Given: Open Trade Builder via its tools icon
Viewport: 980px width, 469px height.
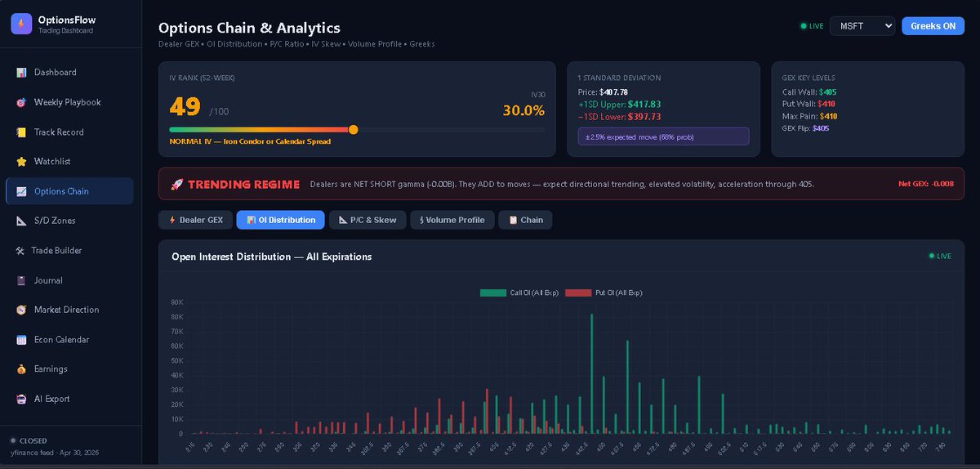Looking at the screenshot, I should point(20,251).
